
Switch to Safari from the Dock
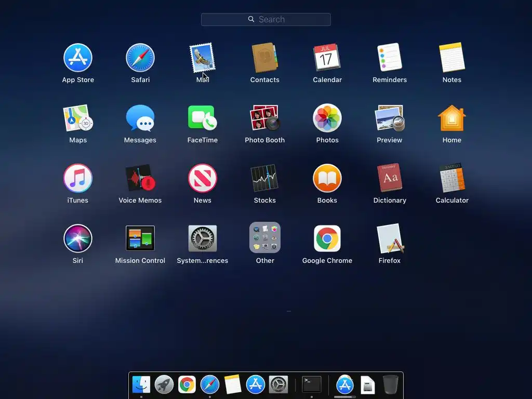[x=210, y=384]
